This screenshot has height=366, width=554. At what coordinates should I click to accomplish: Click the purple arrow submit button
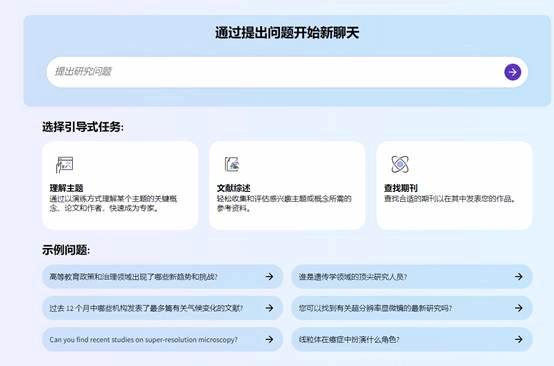click(512, 72)
